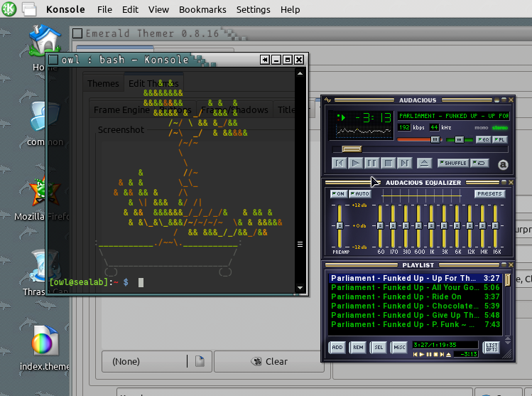Click the Audacious seek position bar
The image size is (532, 396).
[x=420, y=149]
